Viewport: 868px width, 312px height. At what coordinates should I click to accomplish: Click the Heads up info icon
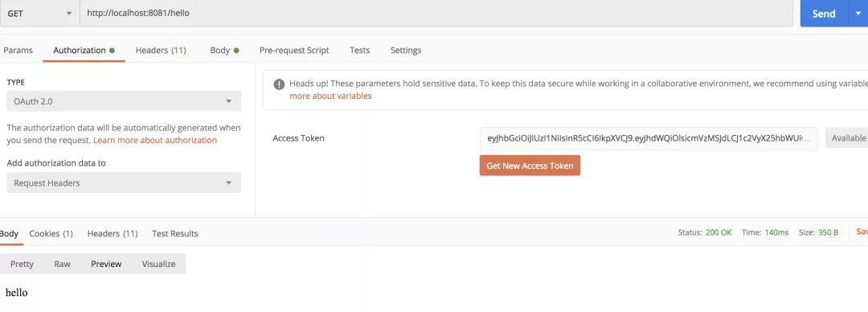click(x=279, y=84)
